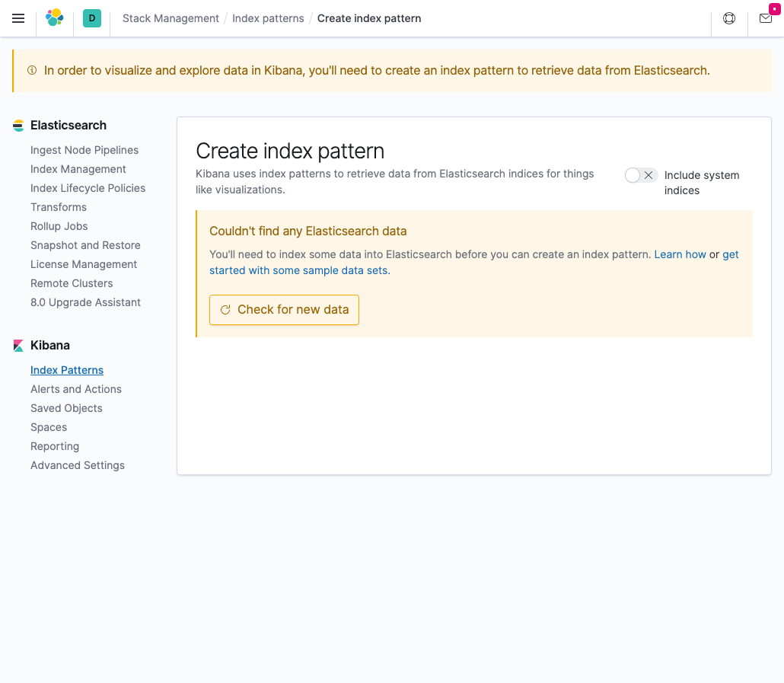Screen dimensions: 784x683
Task: Open Snapshot and Restore page
Action: (85, 245)
